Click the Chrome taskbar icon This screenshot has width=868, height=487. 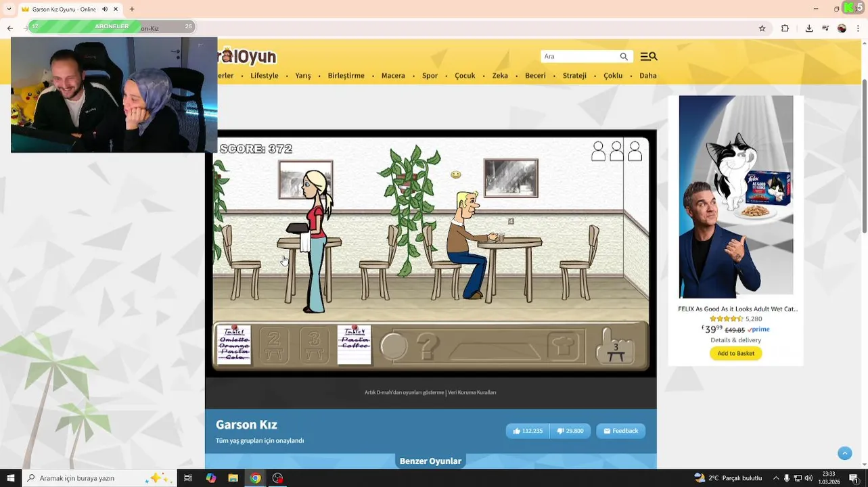[255, 478]
